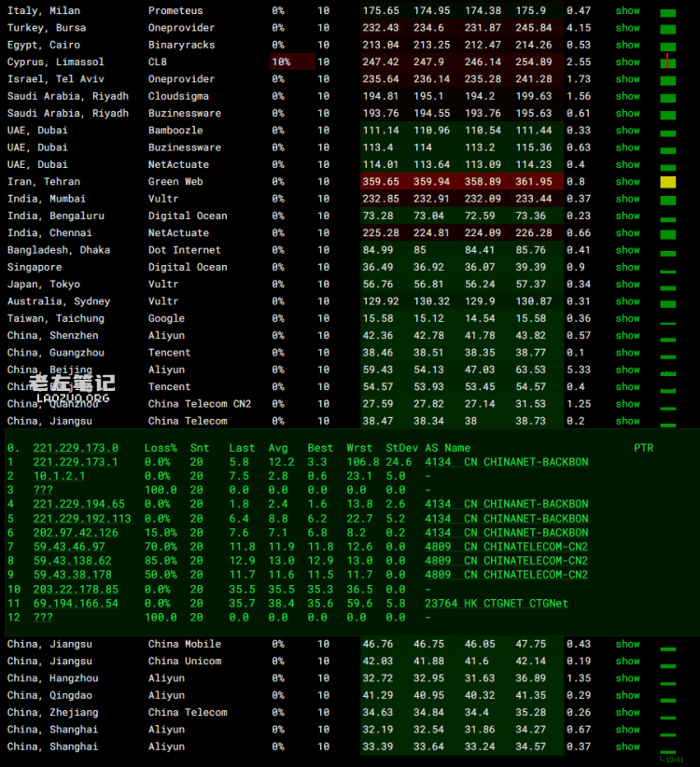Open show link for Iran, Tehran row

[627, 182]
